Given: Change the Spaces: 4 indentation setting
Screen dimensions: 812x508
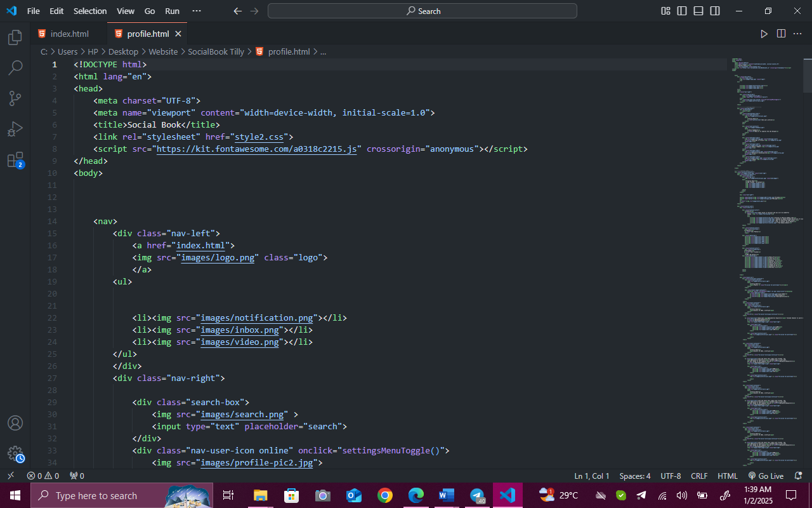Looking at the screenshot, I should (x=635, y=476).
